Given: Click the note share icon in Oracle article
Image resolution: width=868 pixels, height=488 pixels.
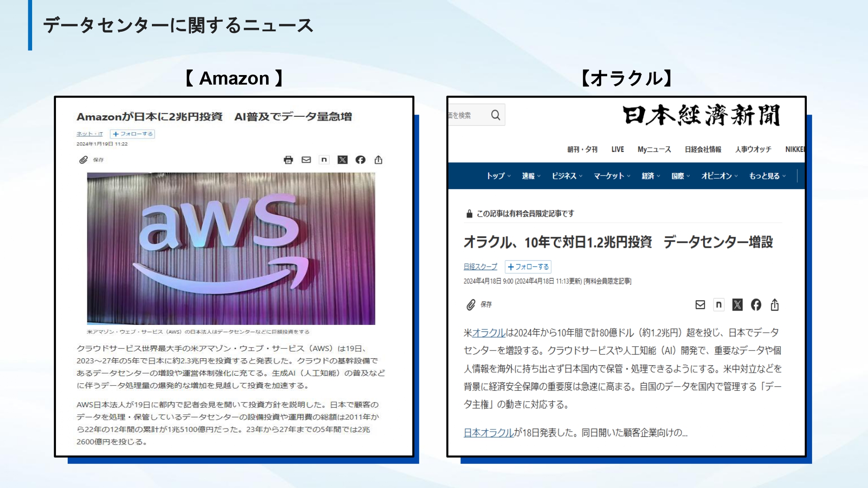Looking at the screenshot, I should [719, 305].
